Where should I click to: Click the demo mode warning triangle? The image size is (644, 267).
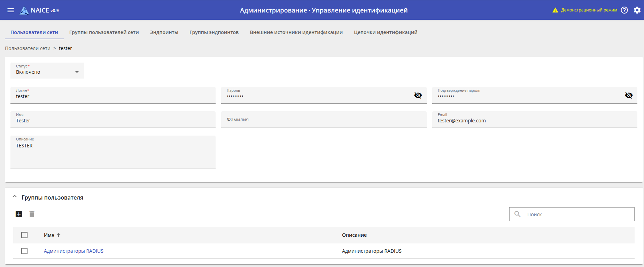(555, 10)
